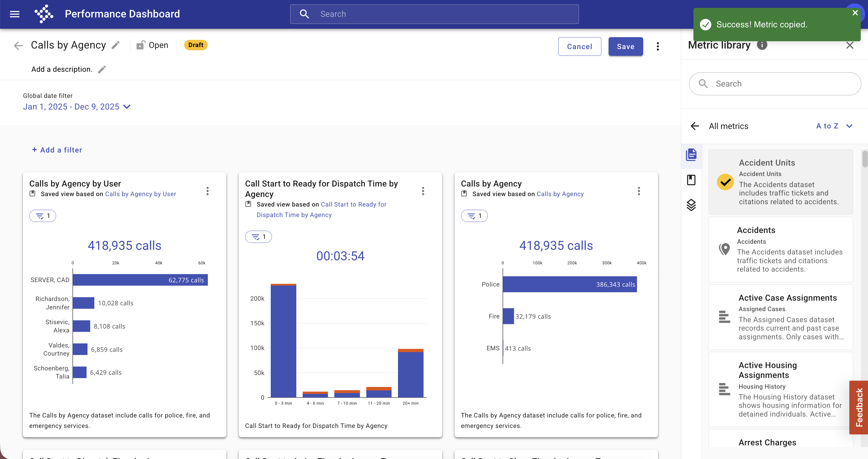Edit the Calls by Agency title pencil
The image size is (868, 459).
click(x=116, y=45)
